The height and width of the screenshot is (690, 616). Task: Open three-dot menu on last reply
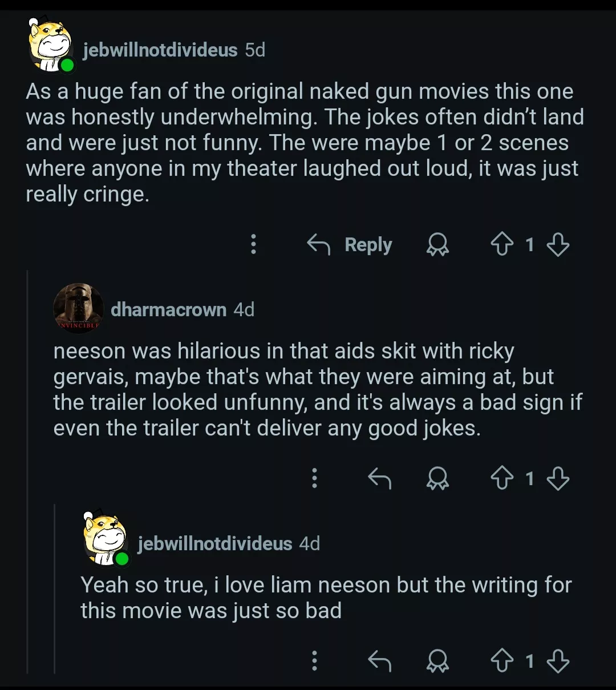[x=314, y=661]
